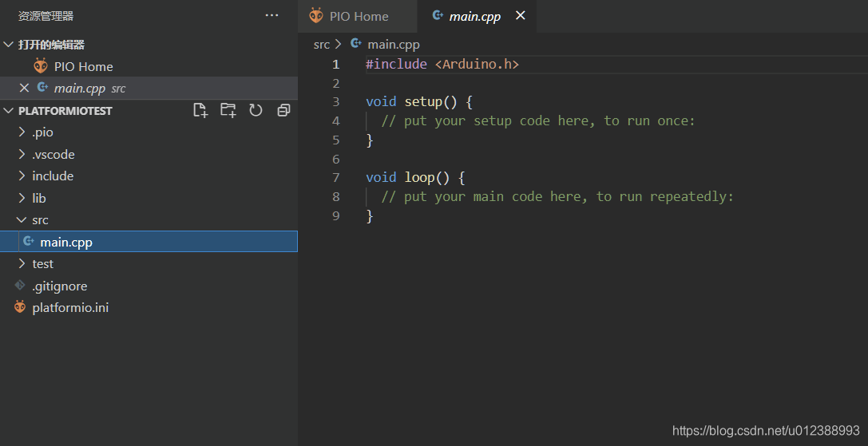Switch to the PIO Home tab
Image resolution: width=868 pixels, height=446 pixels.
point(358,16)
